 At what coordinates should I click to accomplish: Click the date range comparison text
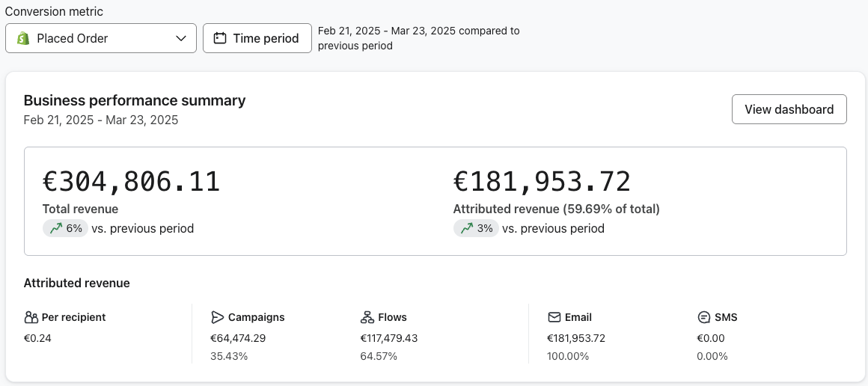point(419,38)
